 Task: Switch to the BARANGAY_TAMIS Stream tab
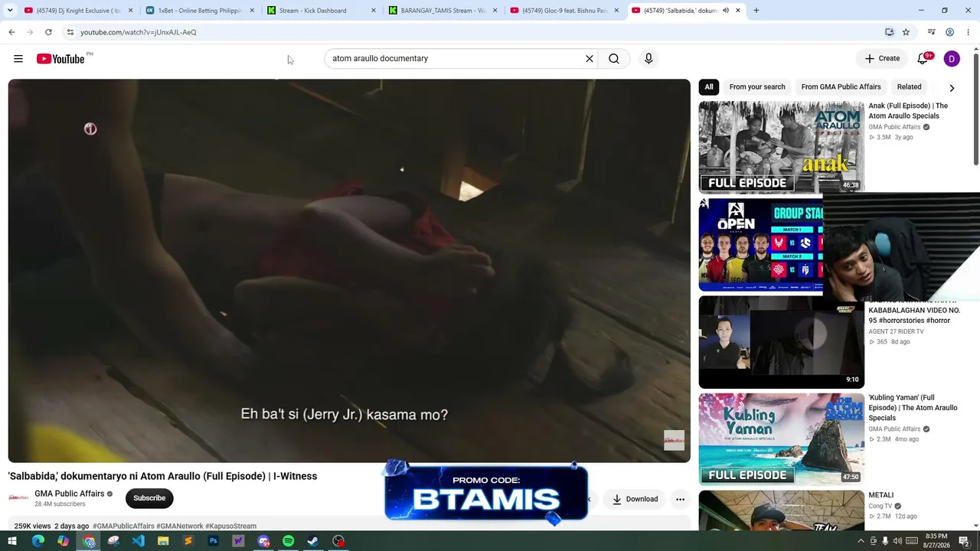pos(443,11)
